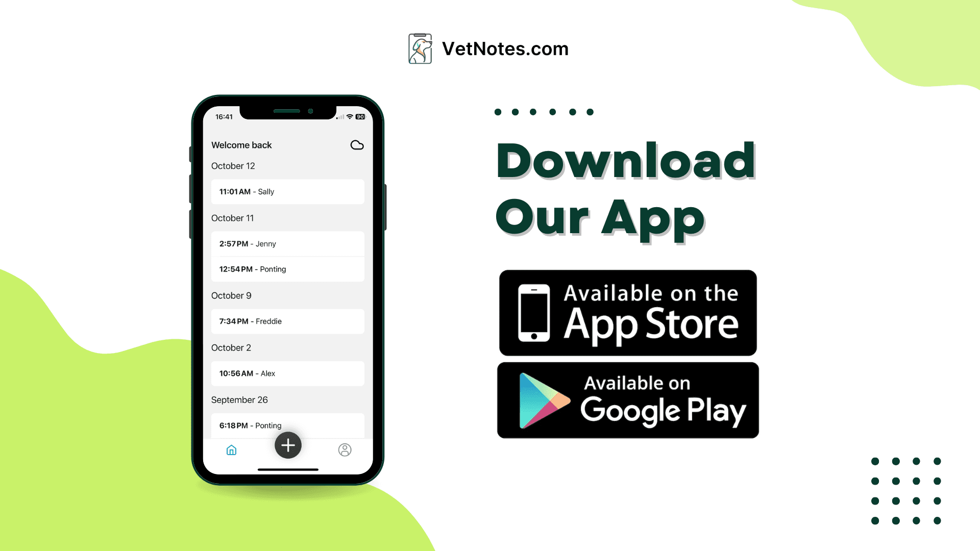Select the Sally appointment entry

pos(287,191)
